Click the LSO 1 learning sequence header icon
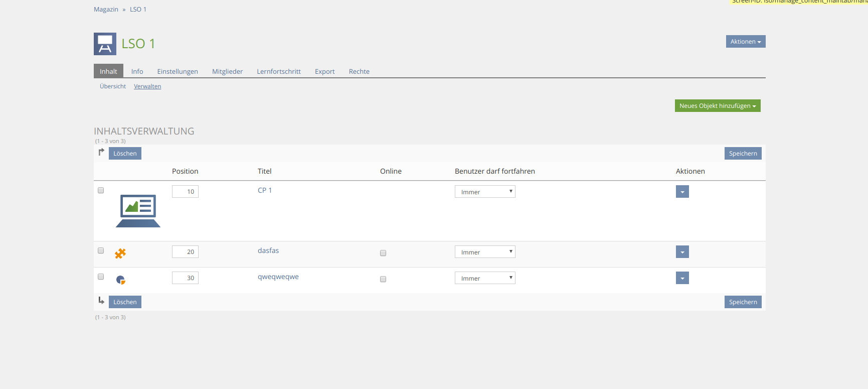This screenshot has width=868, height=389. pyautogui.click(x=105, y=44)
